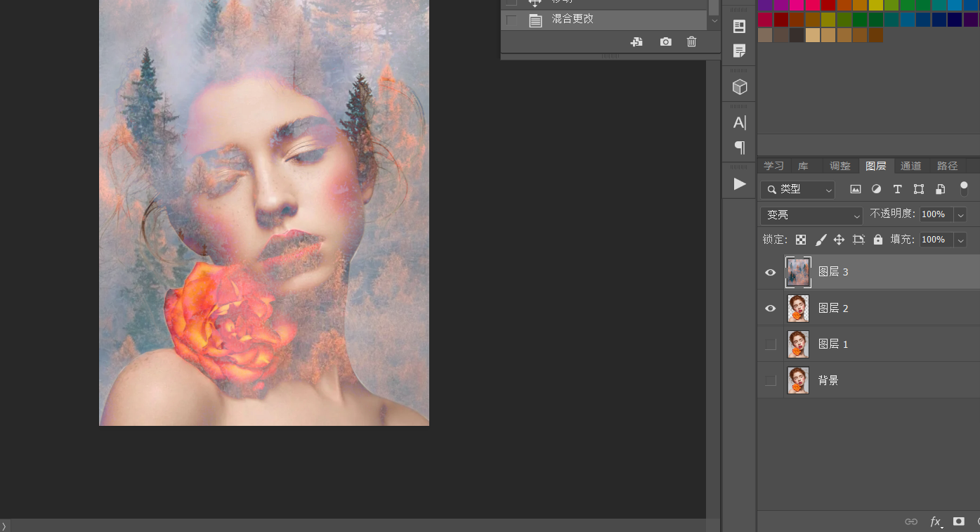Click the 图层 1 thumbnail
Screen dimensions: 980x532
pos(798,344)
